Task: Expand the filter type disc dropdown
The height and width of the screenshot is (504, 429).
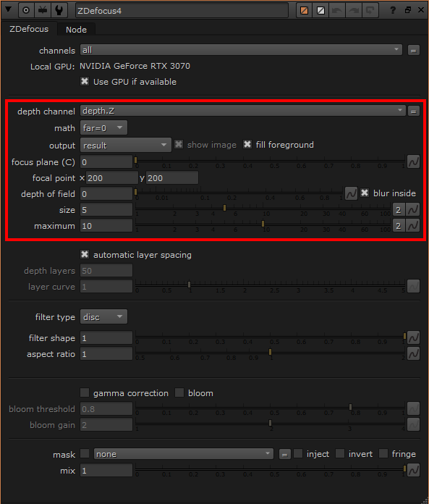Action: [x=103, y=317]
